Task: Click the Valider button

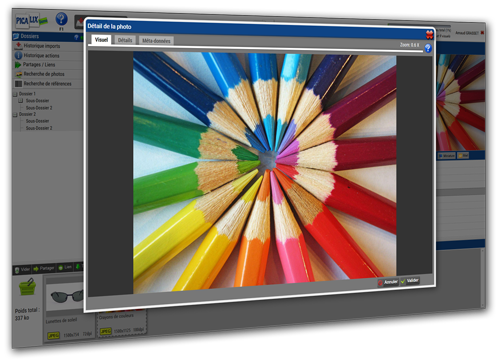Action: click(410, 281)
